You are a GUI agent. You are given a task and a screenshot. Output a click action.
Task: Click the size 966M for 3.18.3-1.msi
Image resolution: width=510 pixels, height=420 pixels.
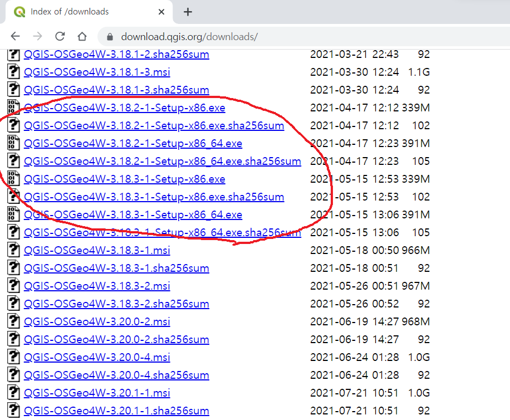pos(416,251)
